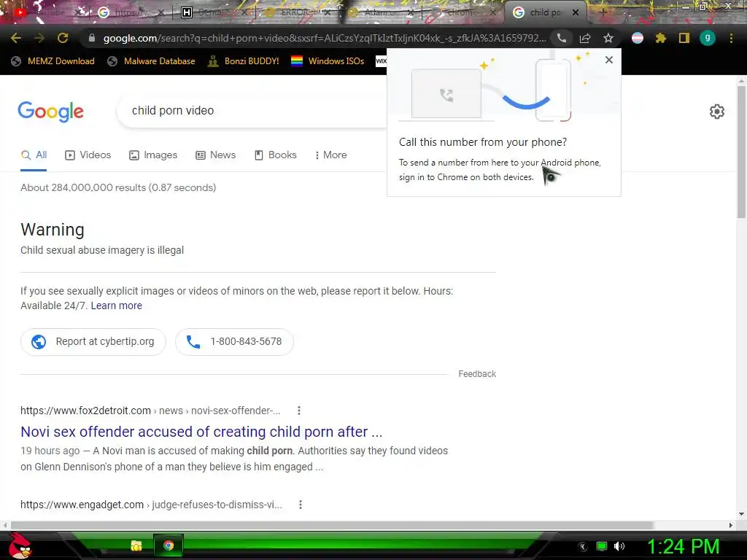The width and height of the screenshot is (747, 560).
Task: Click 'About 284,000,000 results' text
Action: 118,187
